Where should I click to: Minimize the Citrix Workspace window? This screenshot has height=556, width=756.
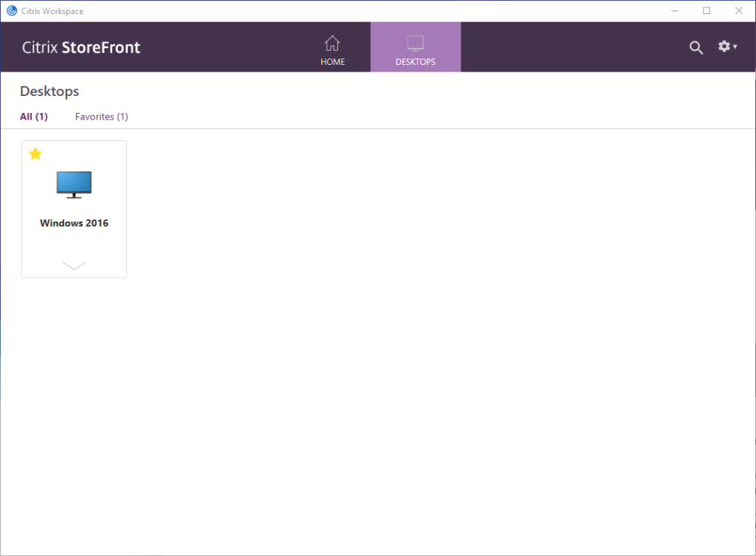tap(675, 10)
